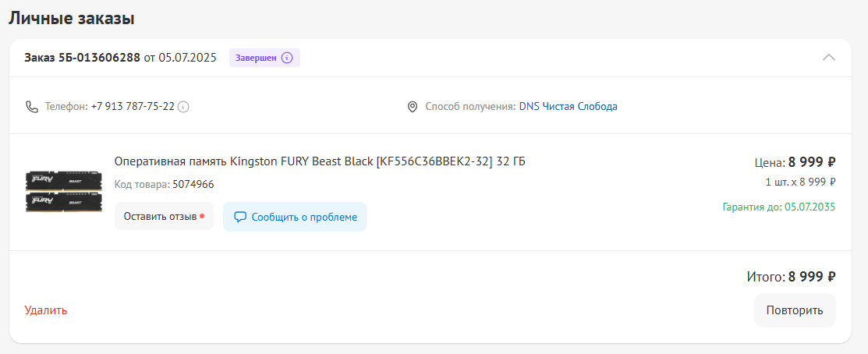Click the red Удалить link

click(x=46, y=310)
